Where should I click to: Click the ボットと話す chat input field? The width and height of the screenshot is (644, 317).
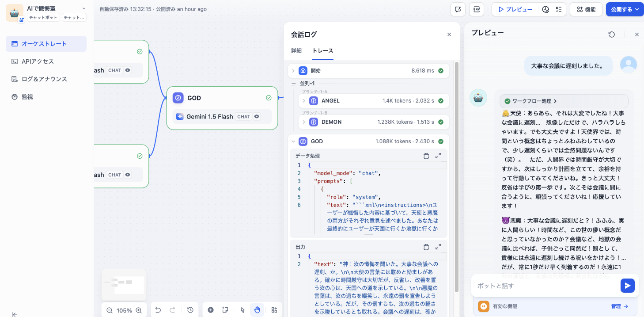point(546,286)
